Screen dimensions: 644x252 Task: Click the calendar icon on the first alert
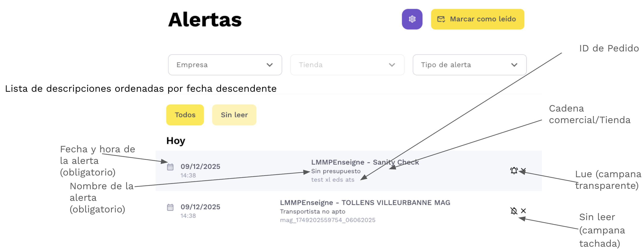170,167
